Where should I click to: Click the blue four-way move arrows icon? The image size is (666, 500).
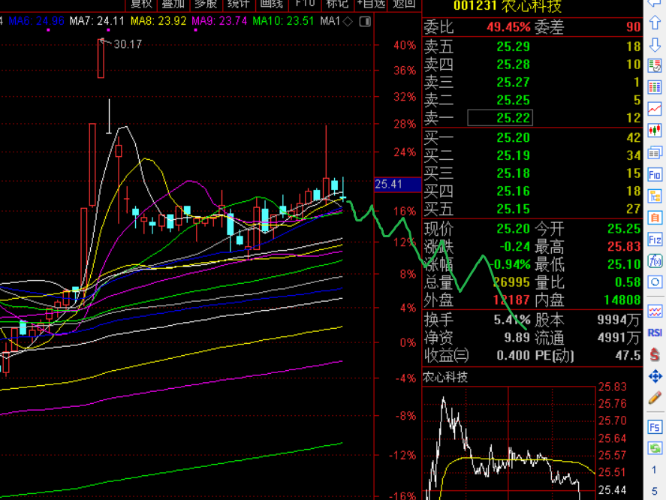(655, 376)
